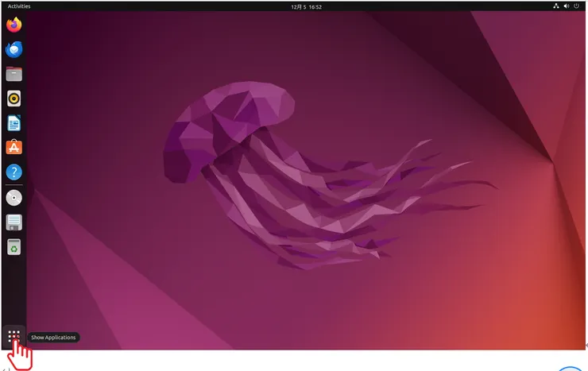588x371 pixels.
Task: Click the power icon in top bar
Action: (576, 6)
